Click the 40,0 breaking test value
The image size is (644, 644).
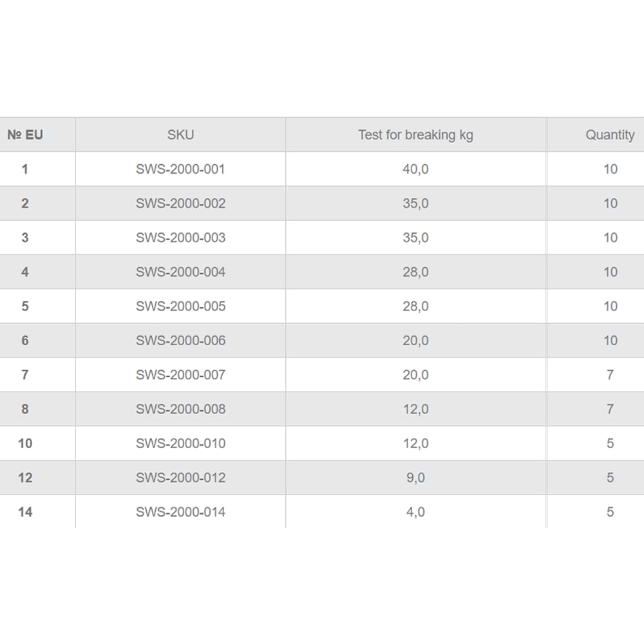pyautogui.click(x=415, y=169)
